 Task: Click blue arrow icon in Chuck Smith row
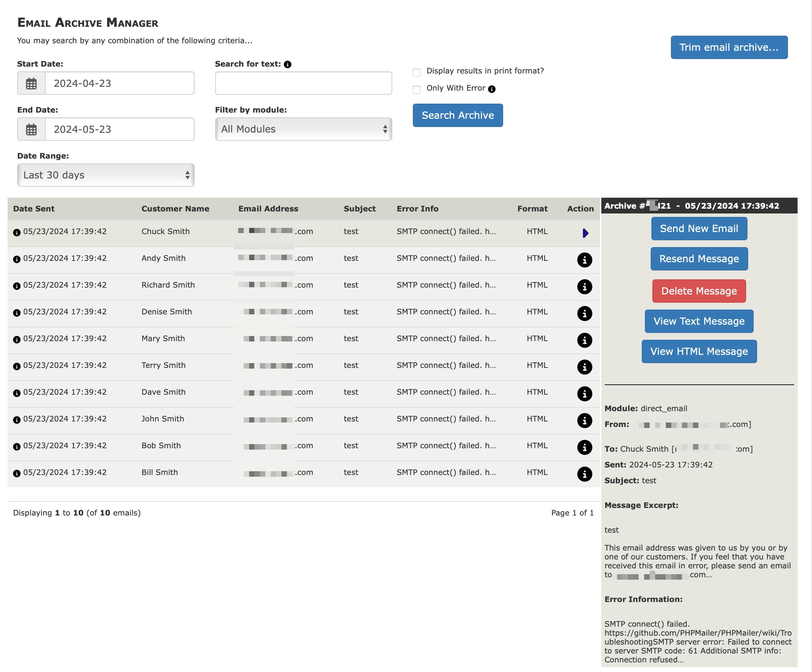pyautogui.click(x=585, y=233)
